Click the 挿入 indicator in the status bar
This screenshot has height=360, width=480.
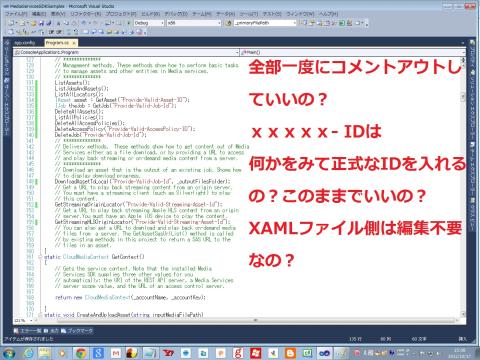[462, 339]
